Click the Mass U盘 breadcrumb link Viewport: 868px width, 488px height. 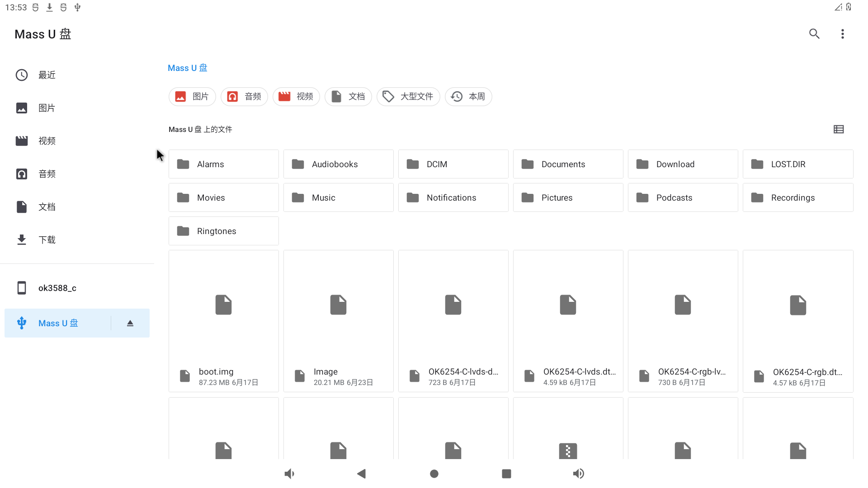188,68
